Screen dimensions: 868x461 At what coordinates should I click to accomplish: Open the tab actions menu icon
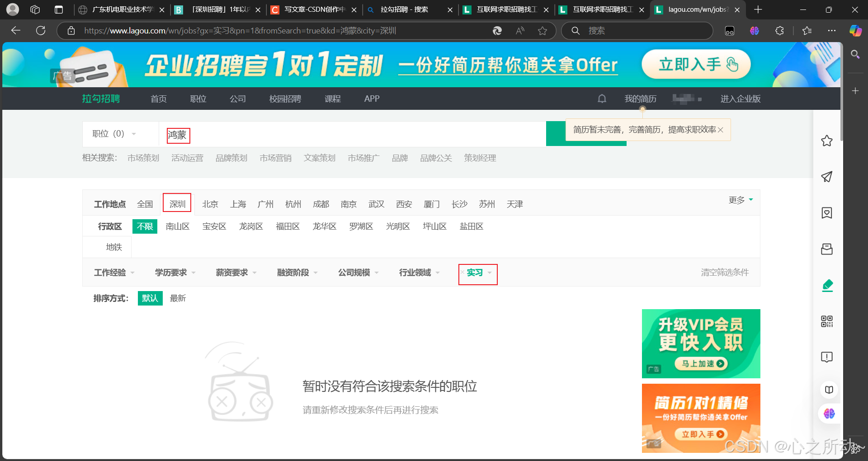pyautogui.click(x=59, y=9)
